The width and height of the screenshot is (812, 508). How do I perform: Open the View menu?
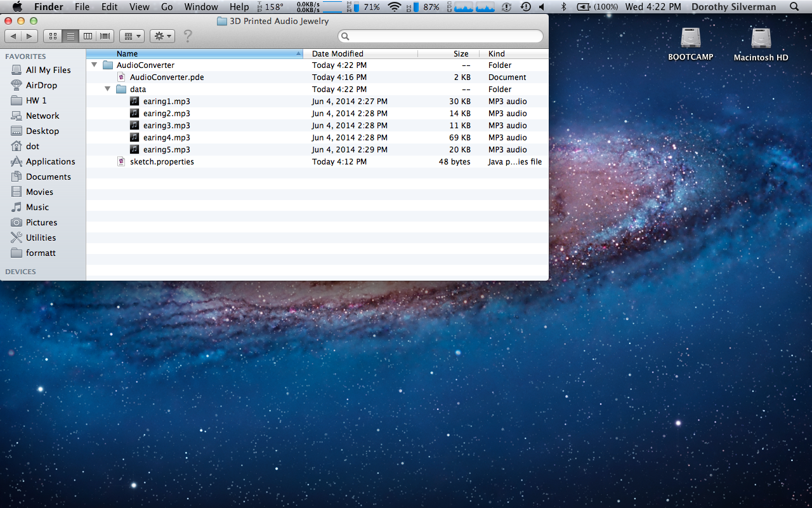tap(139, 7)
